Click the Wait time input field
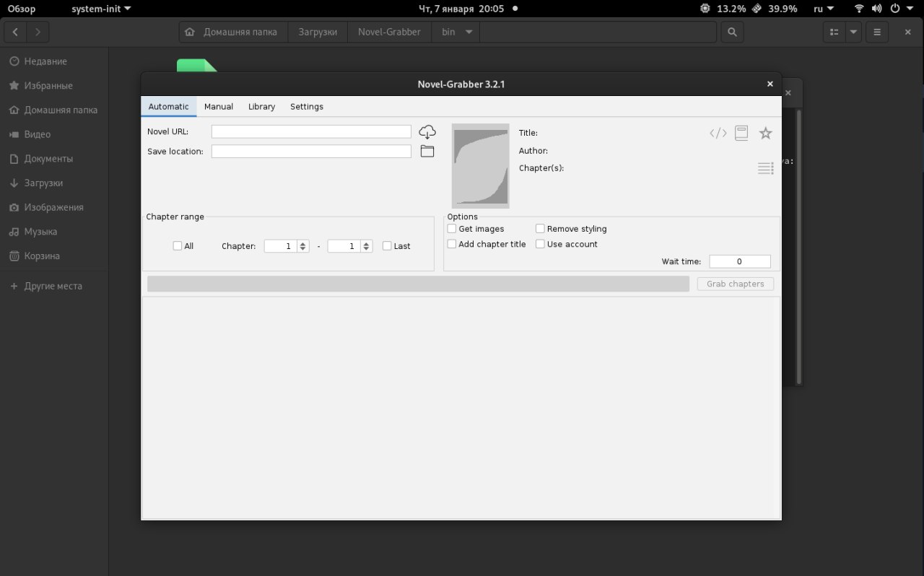The image size is (924, 576). (x=740, y=261)
